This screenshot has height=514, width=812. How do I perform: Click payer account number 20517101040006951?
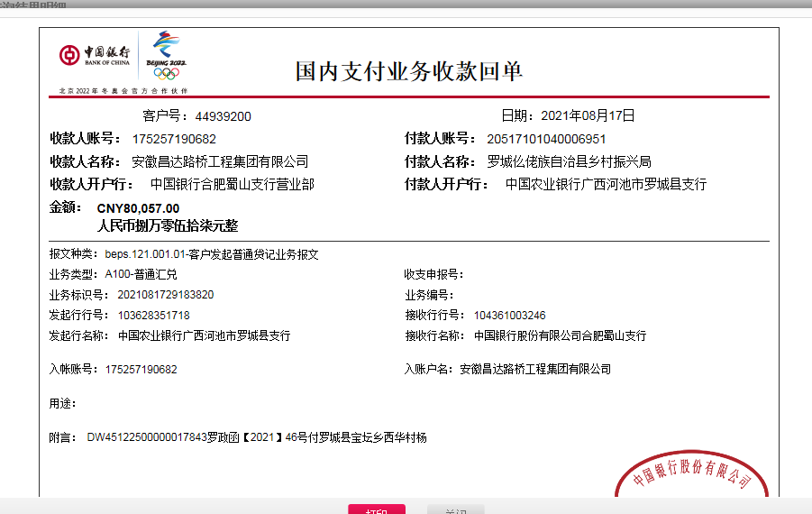546,139
